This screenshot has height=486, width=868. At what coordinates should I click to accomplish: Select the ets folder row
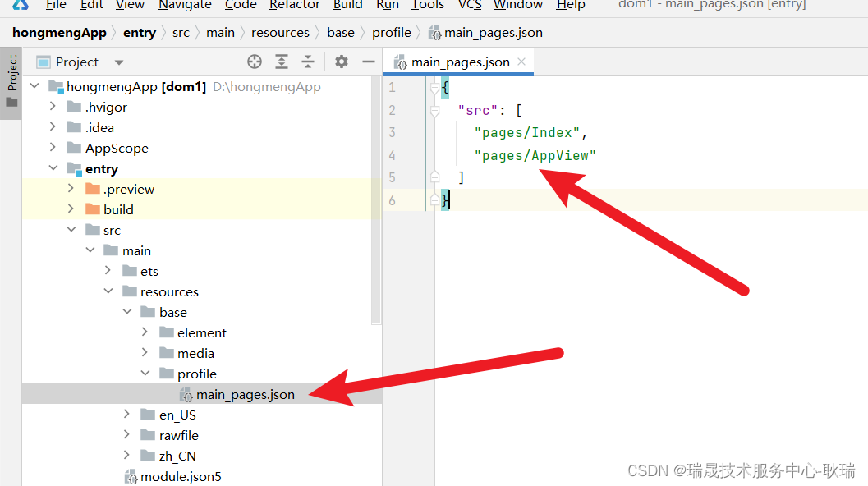(201, 271)
